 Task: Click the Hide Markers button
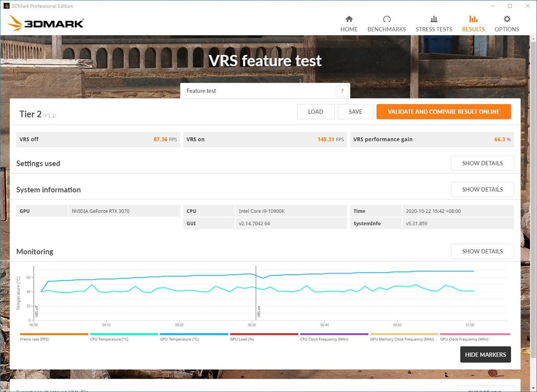coord(485,354)
